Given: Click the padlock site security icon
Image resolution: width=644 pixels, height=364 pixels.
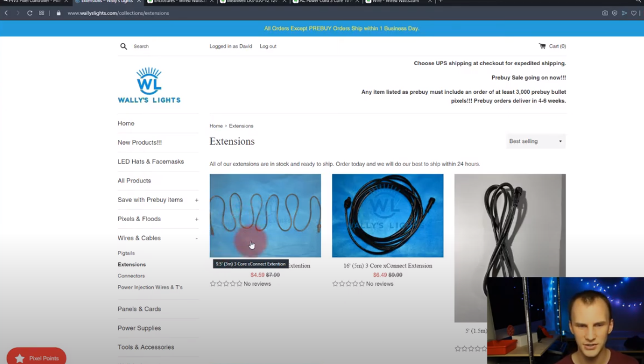Looking at the screenshot, I should point(59,13).
